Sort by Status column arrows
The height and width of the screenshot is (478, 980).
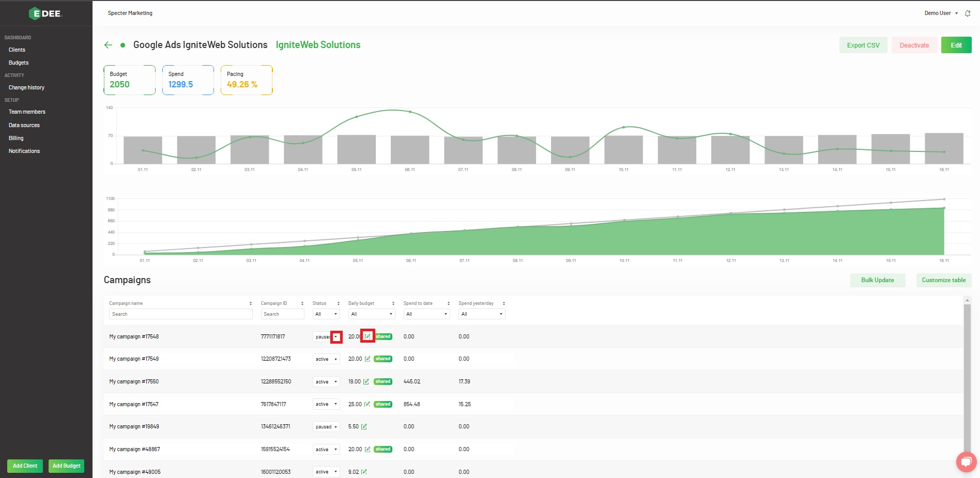pyautogui.click(x=339, y=303)
